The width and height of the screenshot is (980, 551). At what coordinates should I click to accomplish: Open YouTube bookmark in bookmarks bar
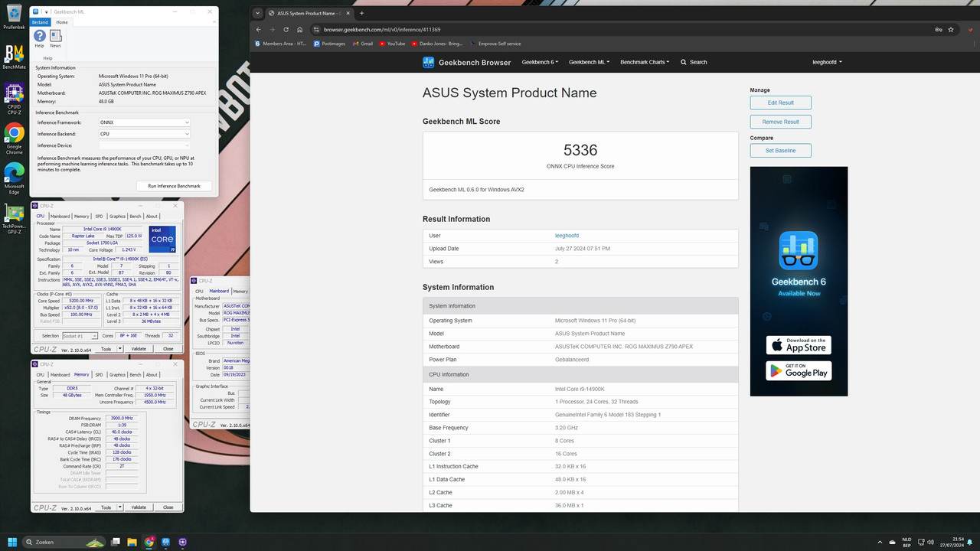click(392, 44)
